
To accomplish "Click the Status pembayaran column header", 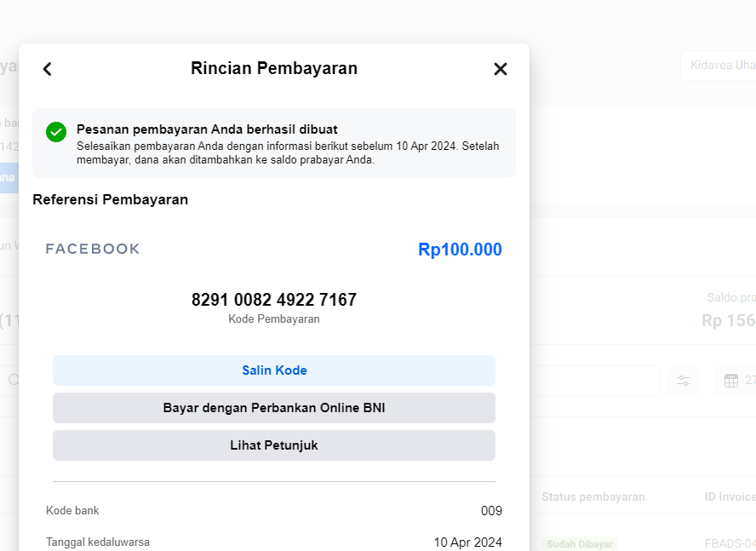I will (x=593, y=497).
